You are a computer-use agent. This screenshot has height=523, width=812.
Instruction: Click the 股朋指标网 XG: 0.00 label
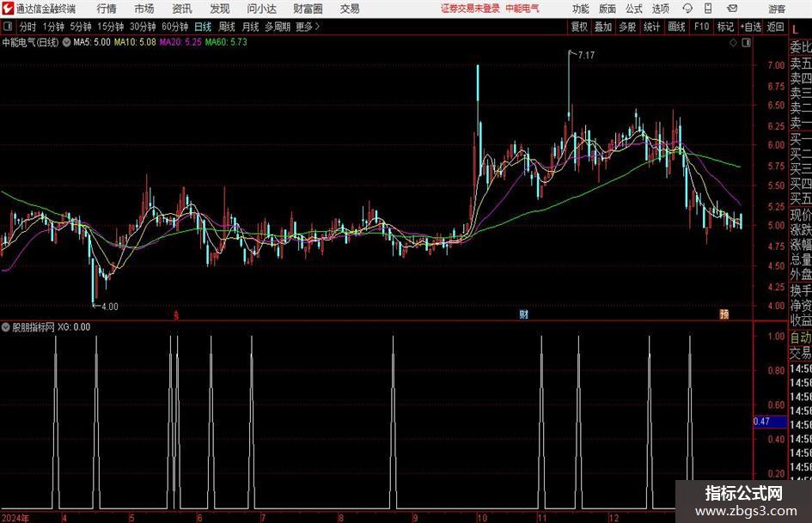point(52,327)
